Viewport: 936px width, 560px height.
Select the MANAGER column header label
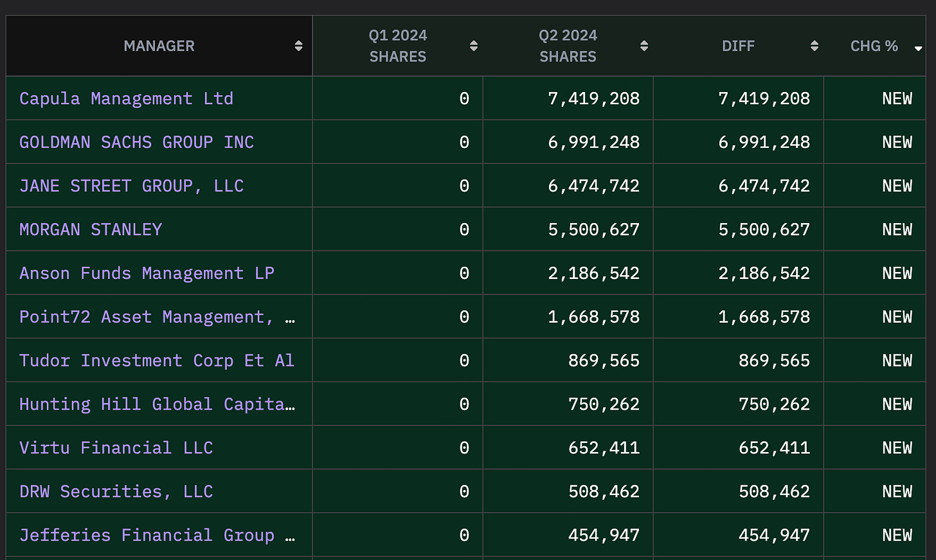pyautogui.click(x=159, y=46)
